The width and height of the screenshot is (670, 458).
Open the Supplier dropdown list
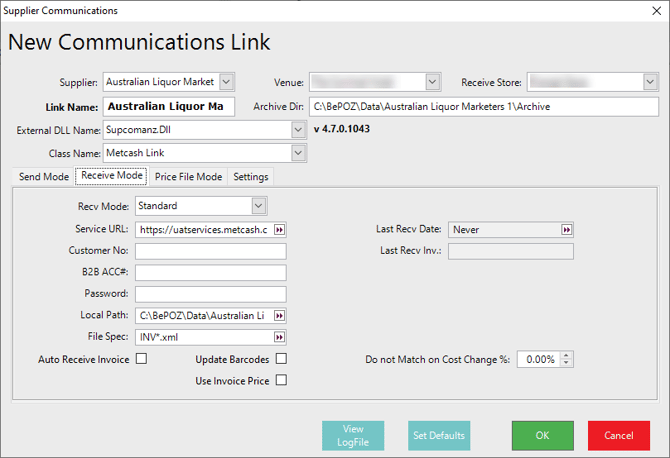(226, 81)
